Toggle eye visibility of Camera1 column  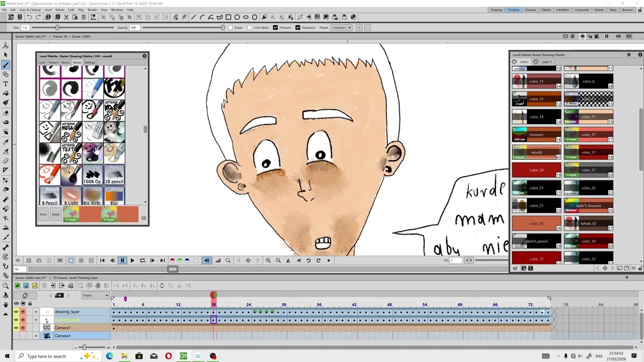(16, 328)
